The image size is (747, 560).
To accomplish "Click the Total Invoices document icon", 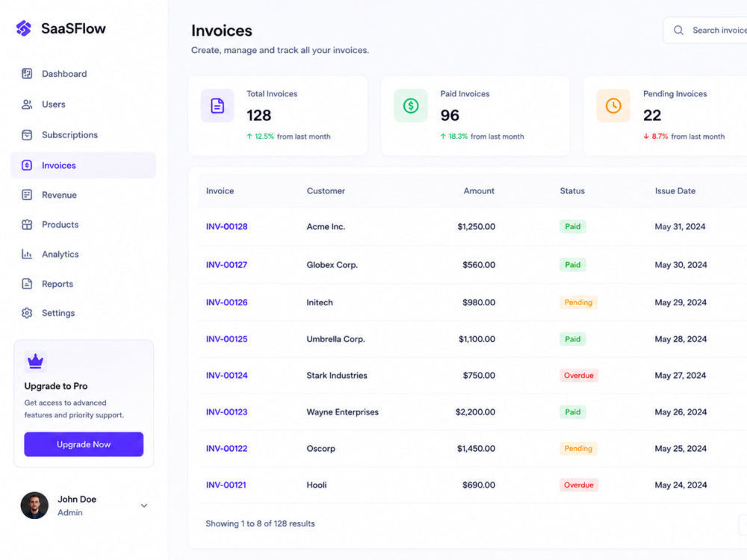I will coord(217,106).
